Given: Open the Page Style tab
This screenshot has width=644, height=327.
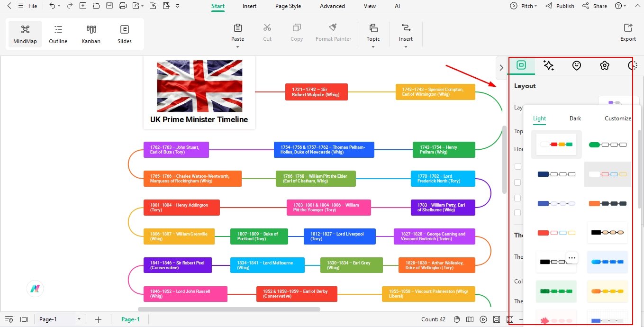Looking at the screenshot, I should click(x=288, y=6).
